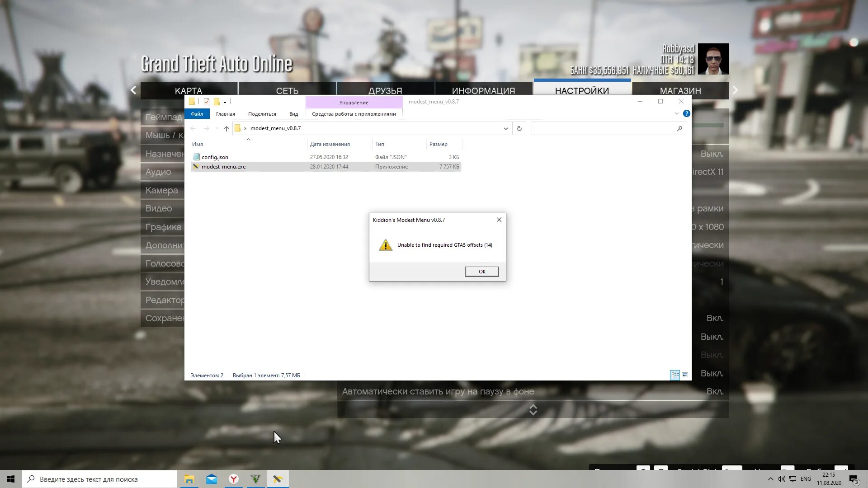Open Windows Start menu
The width and height of the screenshot is (868, 488).
point(11,479)
